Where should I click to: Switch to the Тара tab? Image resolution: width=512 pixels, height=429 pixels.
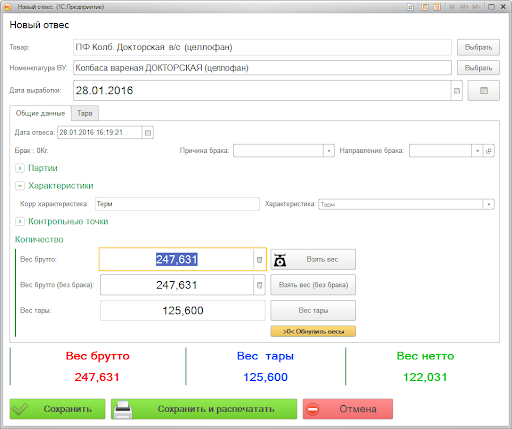click(85, 113)
